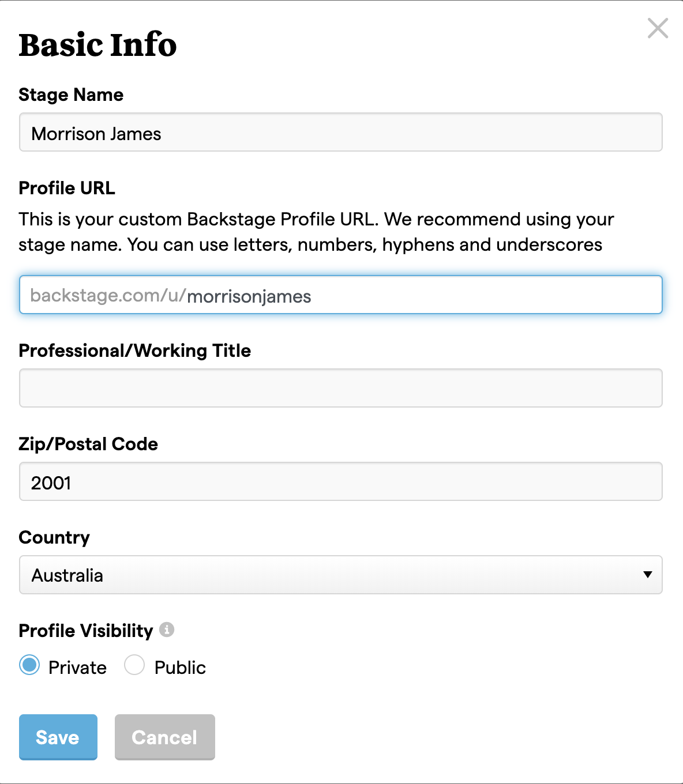Click the backstage.com/u/ URL prefix
This screenshot has width=683, height=784.
[108, 295]
